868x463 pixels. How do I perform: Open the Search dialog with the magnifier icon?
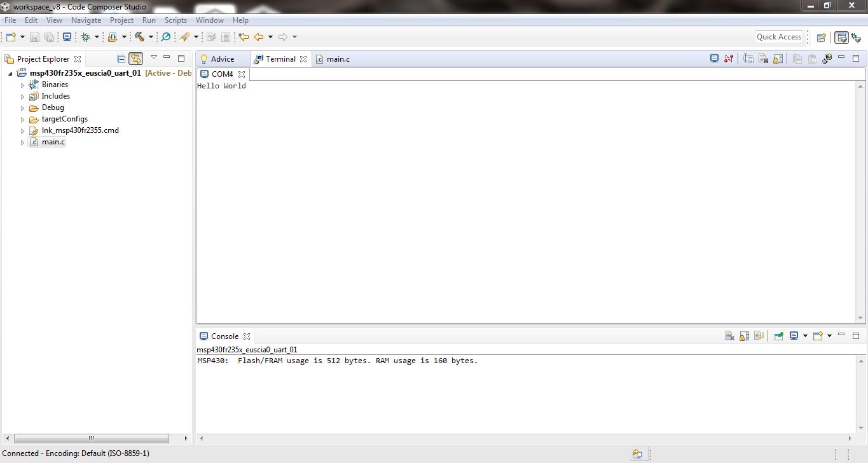pos(166,36)
